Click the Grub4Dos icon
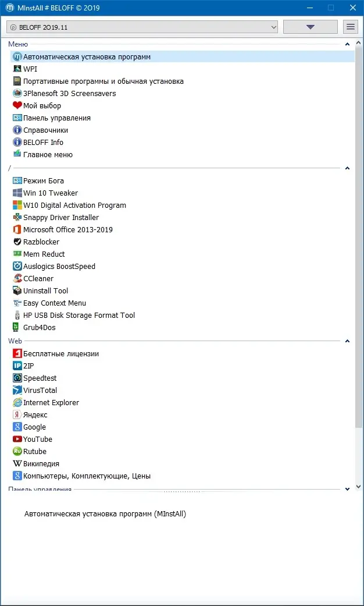 [16, 327]
